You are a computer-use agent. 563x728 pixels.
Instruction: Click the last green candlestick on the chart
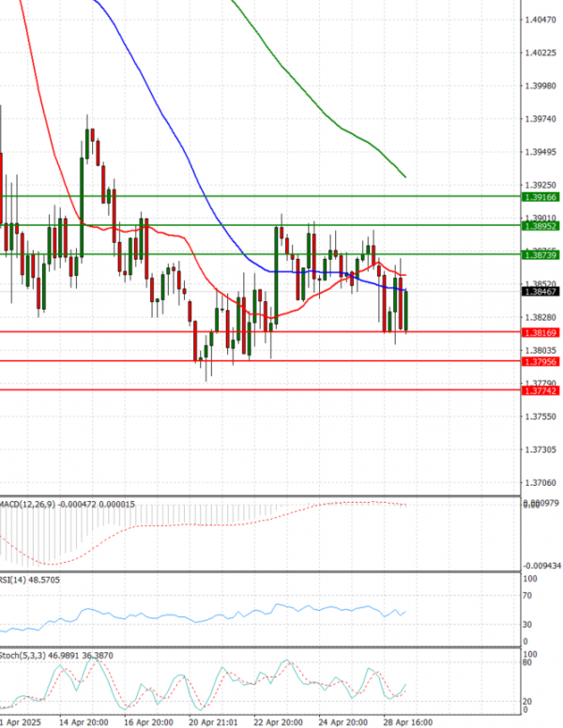tap(406, 310)
